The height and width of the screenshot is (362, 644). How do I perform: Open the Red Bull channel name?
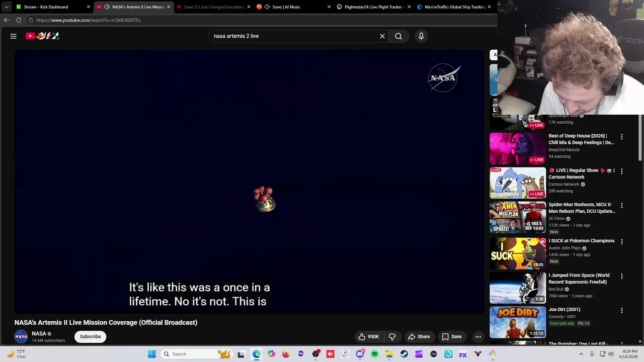click(556, 289)
